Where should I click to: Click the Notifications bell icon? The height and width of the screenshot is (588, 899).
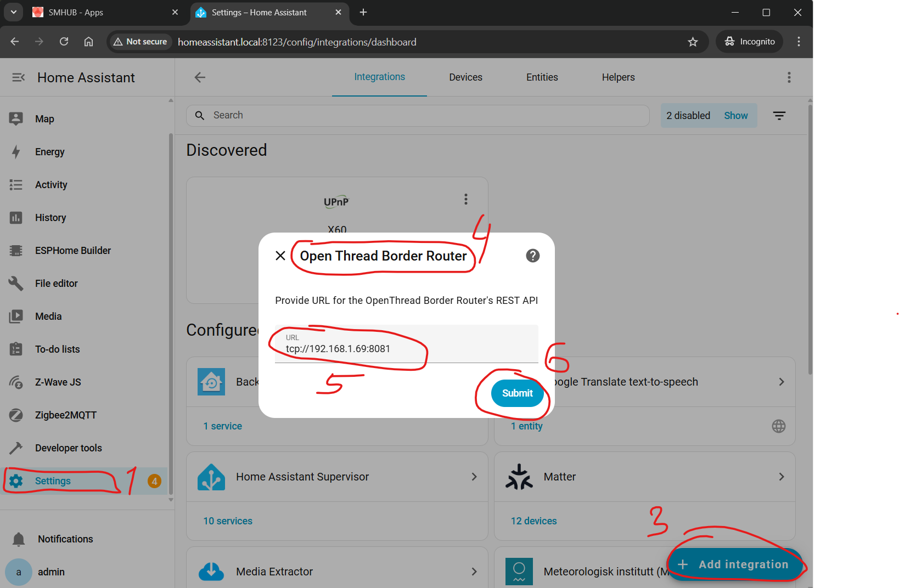click(x=19, y=539)
